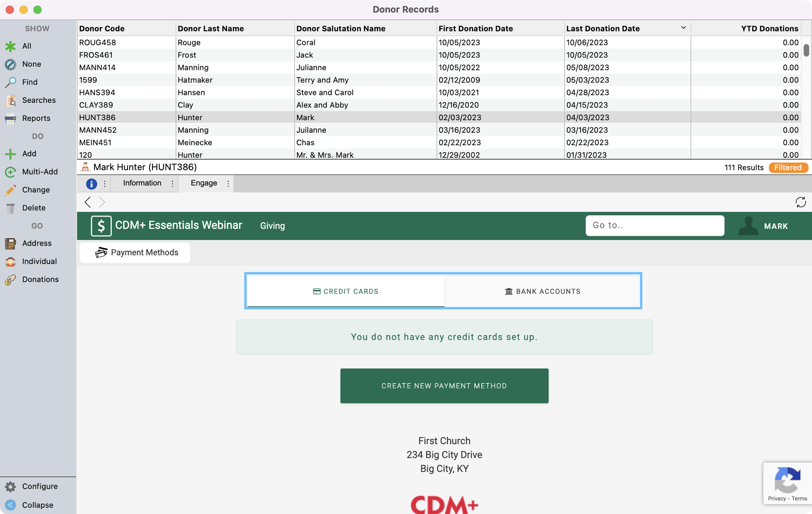Screen dimensions: 812x514
Task: Open the Giving menu item
Action: tap(272, 226)
